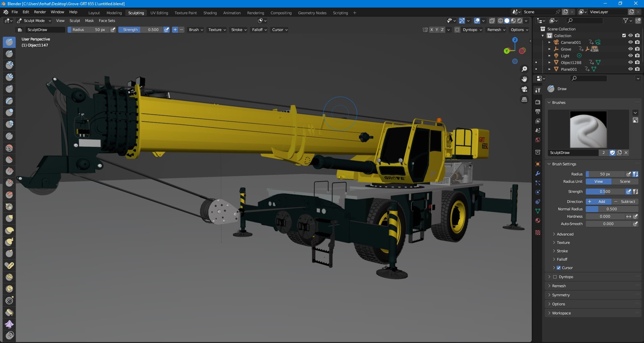This screenshot has width=644, height=343.
Task: Expand the Symmetry panel
Action: coord(561,295)
